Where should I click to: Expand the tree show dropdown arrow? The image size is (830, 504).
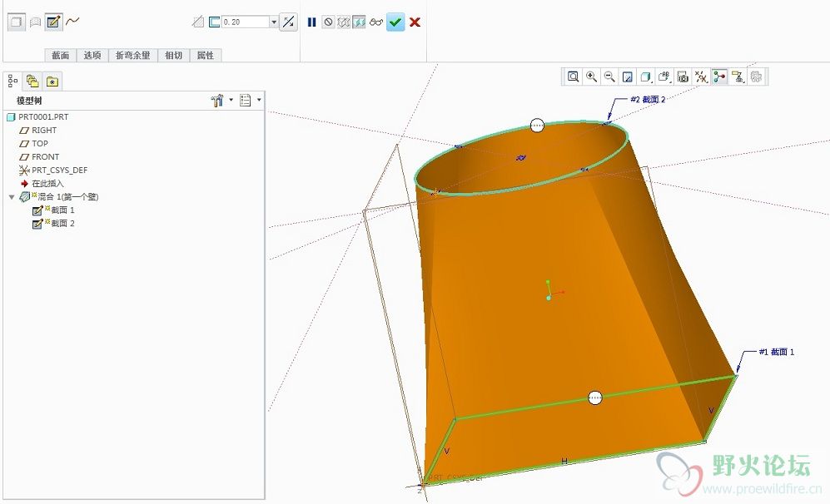[x=259, y=100]
